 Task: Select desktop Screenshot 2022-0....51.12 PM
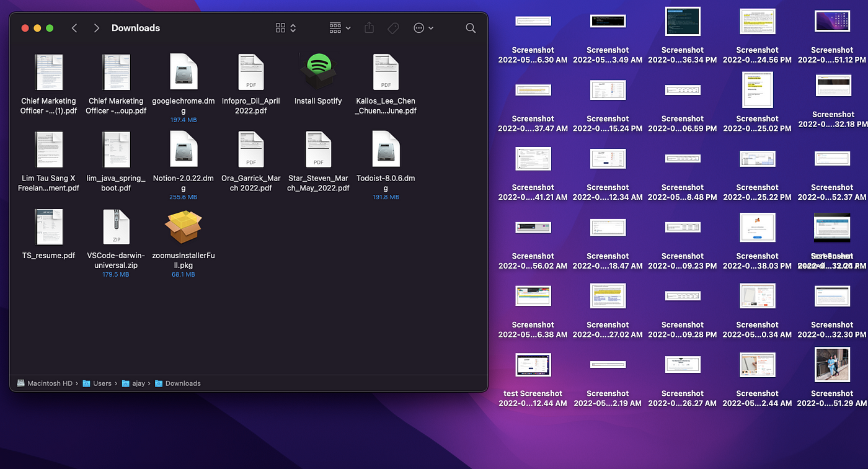tap(832, 21)
